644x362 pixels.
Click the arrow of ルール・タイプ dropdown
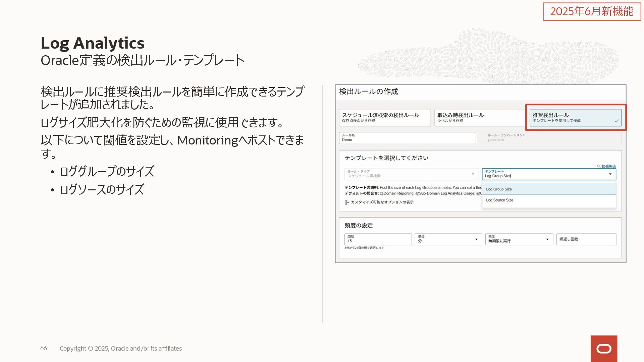(473, 174)
